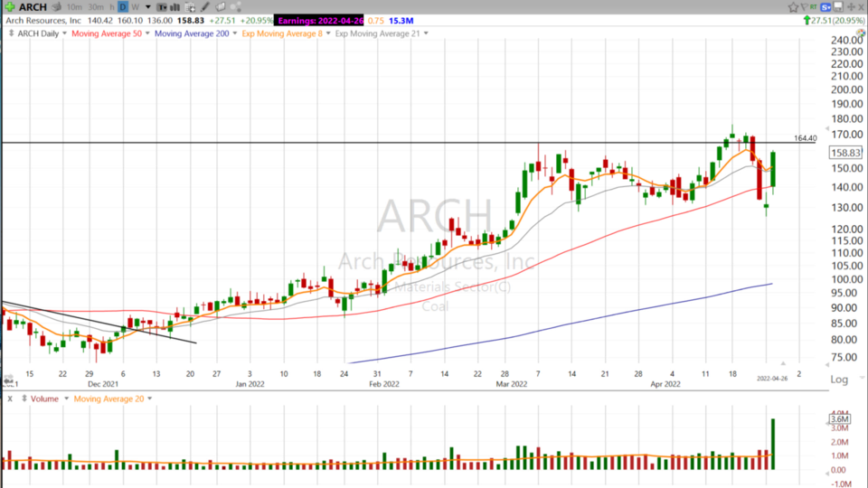Click the flag marker icon

[805, 7]
